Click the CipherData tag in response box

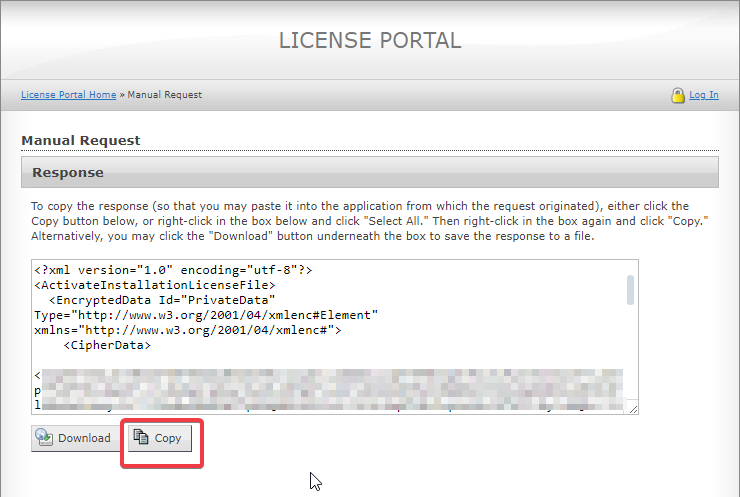[106, 345]
